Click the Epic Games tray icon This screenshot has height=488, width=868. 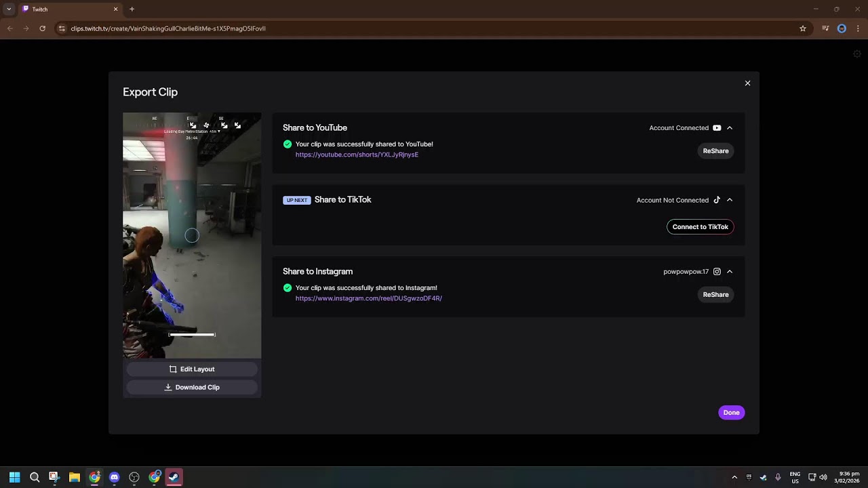pos(749,477)
